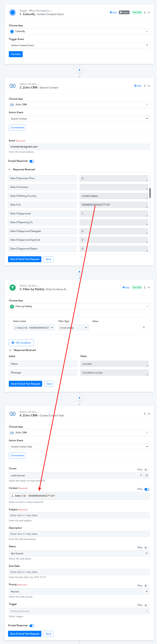Image resolution: width=157 pixels, height=644 pixels.
Task: Add a step after Filter by Pabbly
Action: coord(79,398)
